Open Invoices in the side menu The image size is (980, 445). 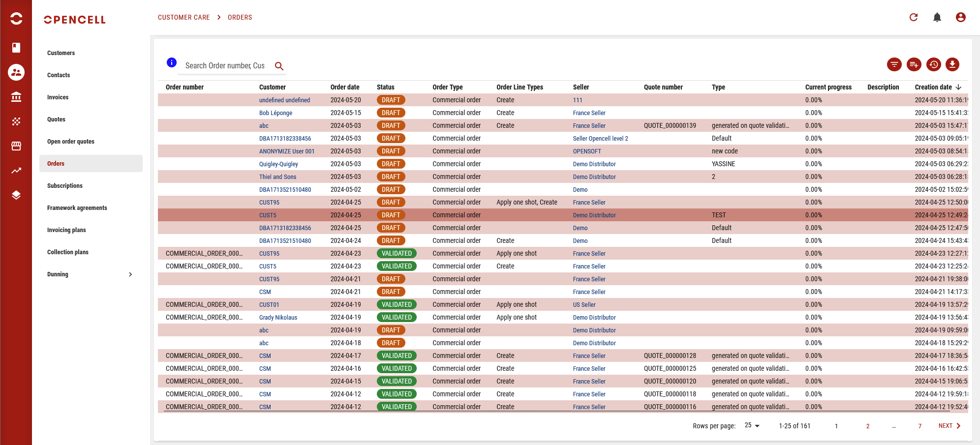[58, 97]
